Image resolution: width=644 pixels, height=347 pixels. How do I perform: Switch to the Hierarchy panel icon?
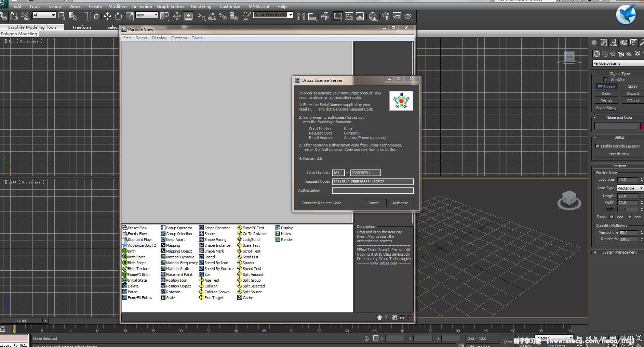pyautogui.click(x=614, y=42)
